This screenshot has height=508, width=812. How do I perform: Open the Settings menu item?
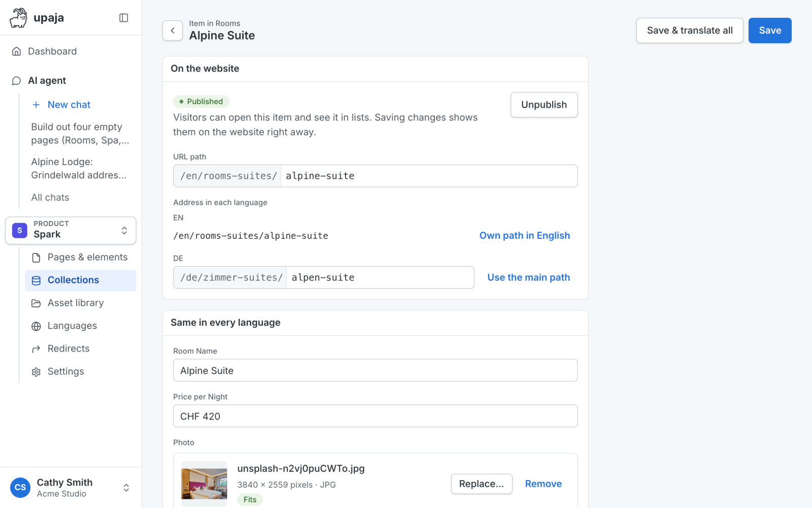(x=81, y=372)
